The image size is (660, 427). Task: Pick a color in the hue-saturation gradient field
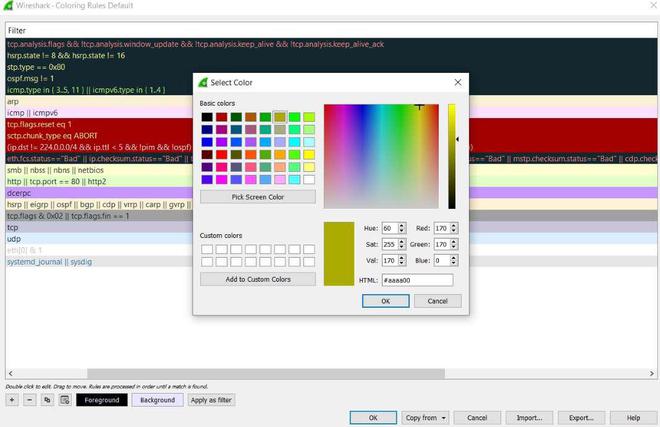pos(381,156)
